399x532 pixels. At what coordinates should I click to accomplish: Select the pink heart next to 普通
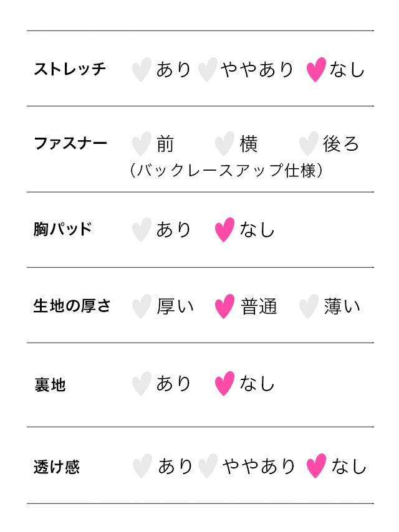pos(224,306)
